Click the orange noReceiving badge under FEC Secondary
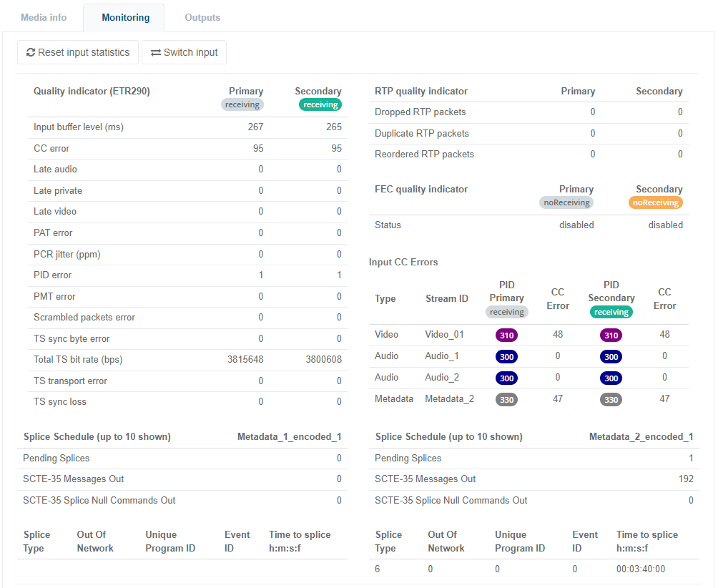 (x=656, y=202)
